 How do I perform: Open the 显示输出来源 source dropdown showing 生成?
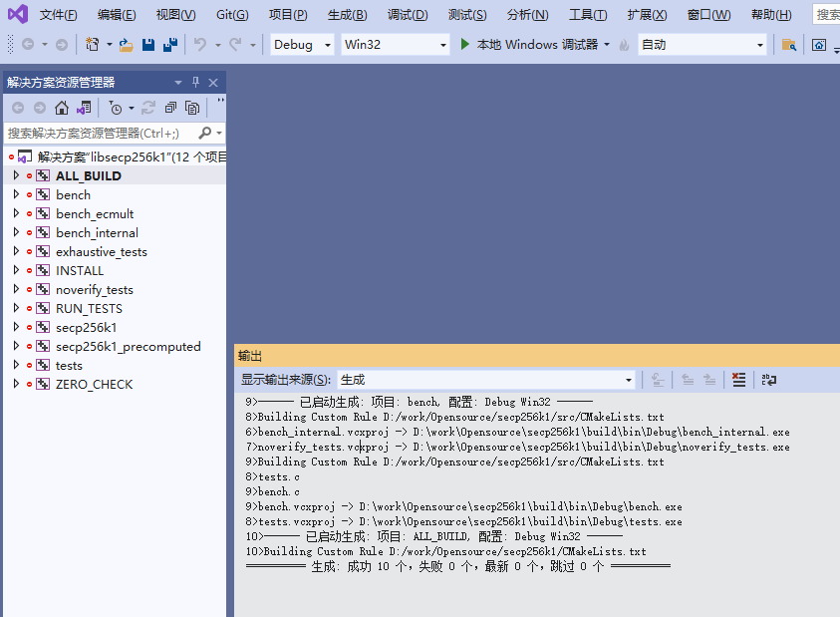[628, 380]
